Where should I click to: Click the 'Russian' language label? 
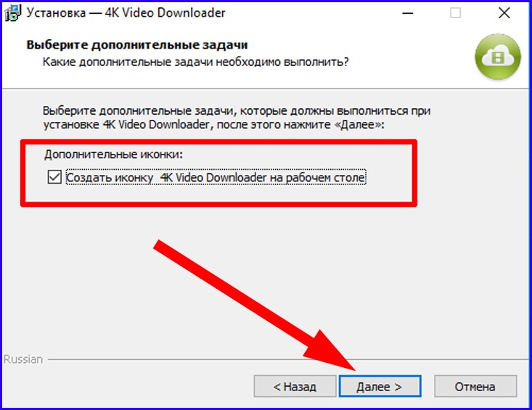[x=23, y=359]
